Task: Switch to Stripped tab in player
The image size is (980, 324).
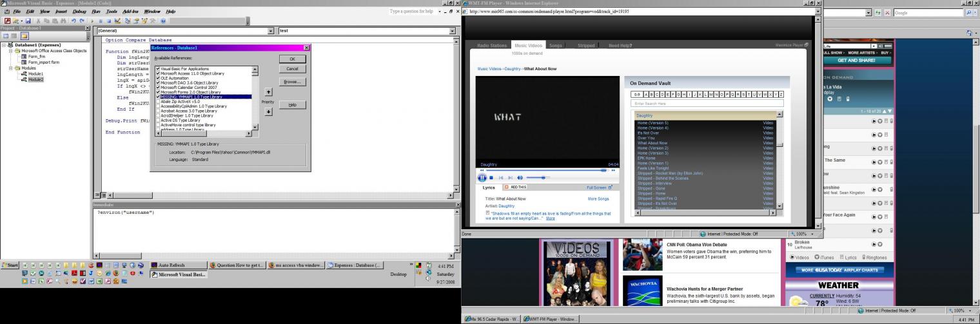Action: [x=586, y=46]
